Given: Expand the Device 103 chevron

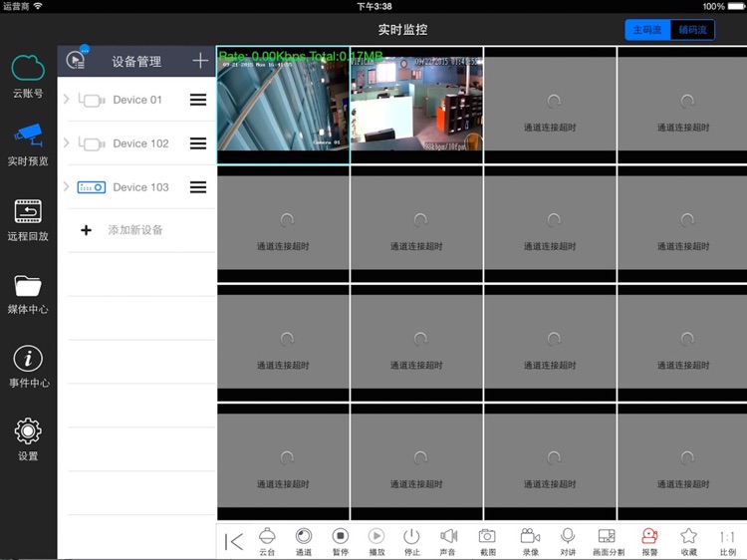Looking at the screenshot, I should pyautogui.click(x=66, y=186).
